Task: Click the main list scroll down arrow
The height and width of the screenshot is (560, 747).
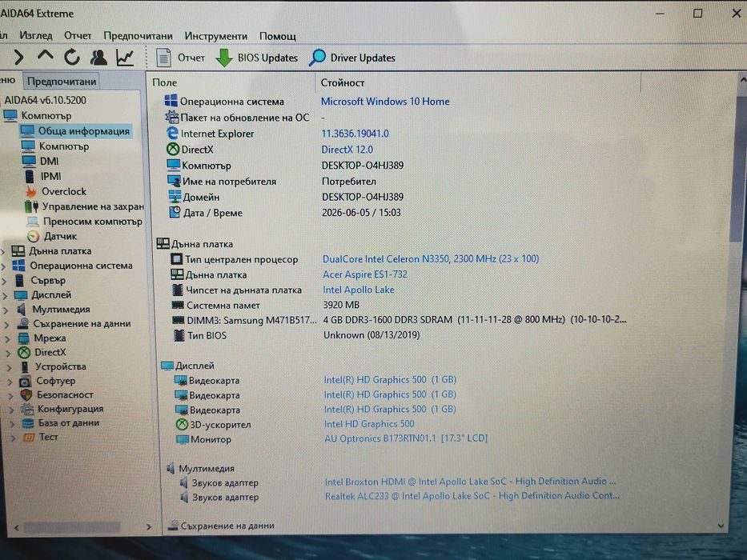Action: tap(721, 526)
